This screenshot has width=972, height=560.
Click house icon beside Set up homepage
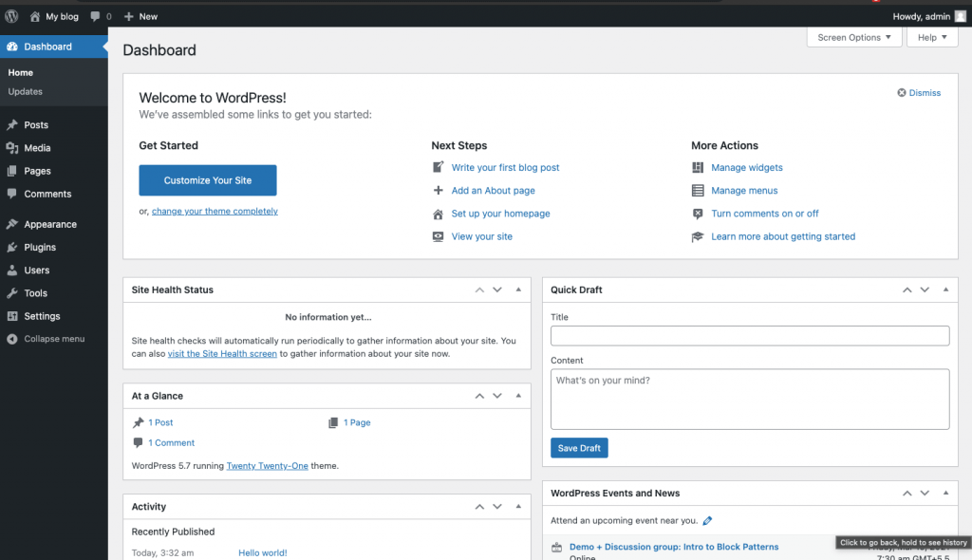pyautogui.click(x=438, y=214)
